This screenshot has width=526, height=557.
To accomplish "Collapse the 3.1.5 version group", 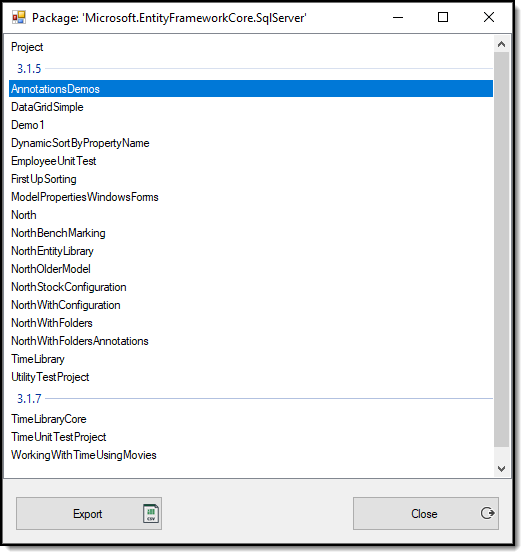I will tap(29, 69).
